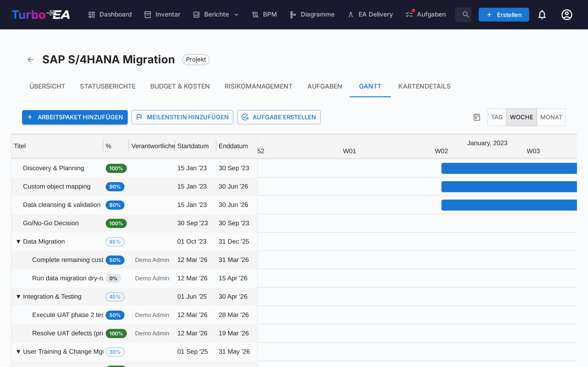
Task: Click the Turbo EA logo
Action: pyautogui.click(x=41, y=14)
